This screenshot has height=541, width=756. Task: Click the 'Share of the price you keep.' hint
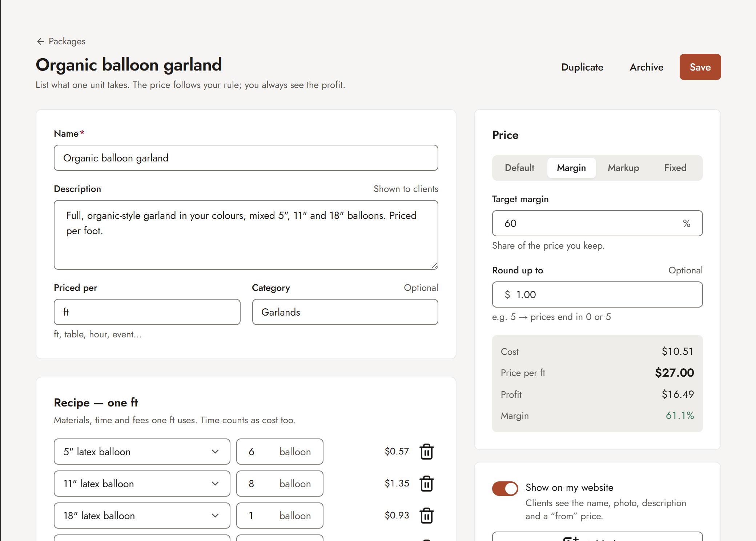tap(548, 246)
